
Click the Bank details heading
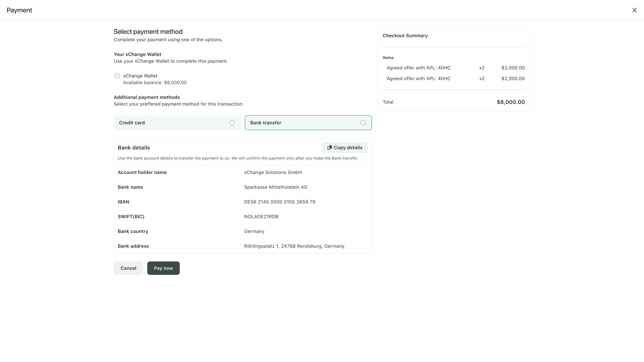pos(134,148)
